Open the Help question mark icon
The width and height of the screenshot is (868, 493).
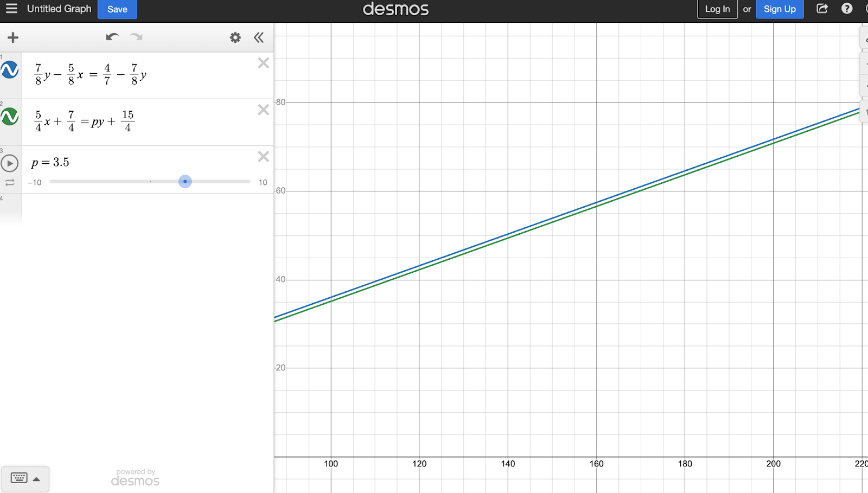(847, 9)
